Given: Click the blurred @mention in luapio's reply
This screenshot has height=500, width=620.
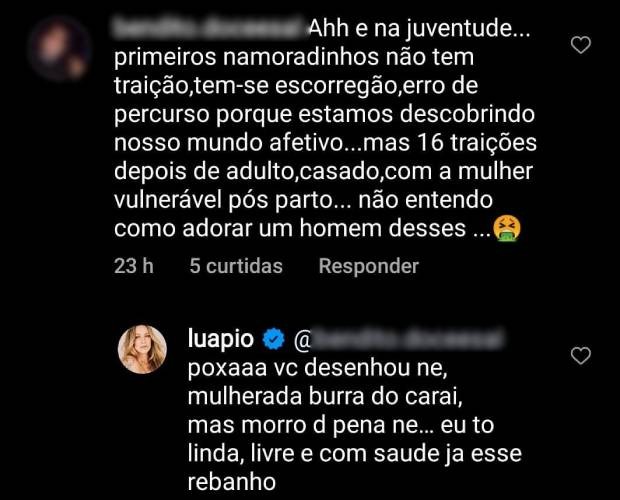Looking at the screenshot, I should (399, 339).
